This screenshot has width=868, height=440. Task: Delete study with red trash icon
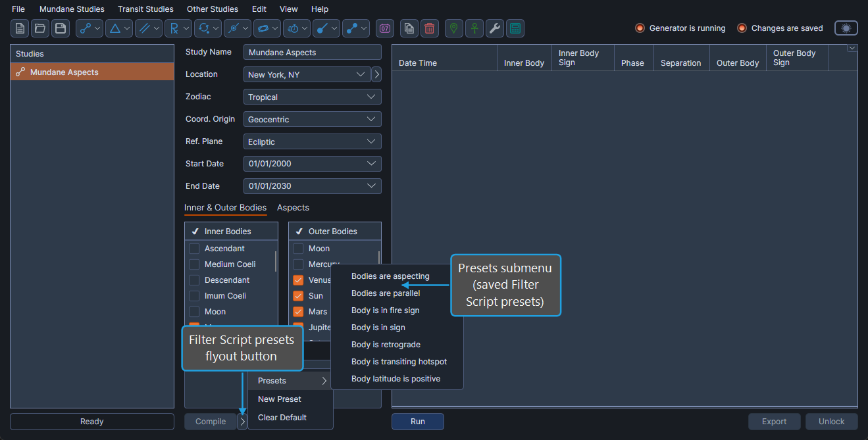tap(430, 28)
